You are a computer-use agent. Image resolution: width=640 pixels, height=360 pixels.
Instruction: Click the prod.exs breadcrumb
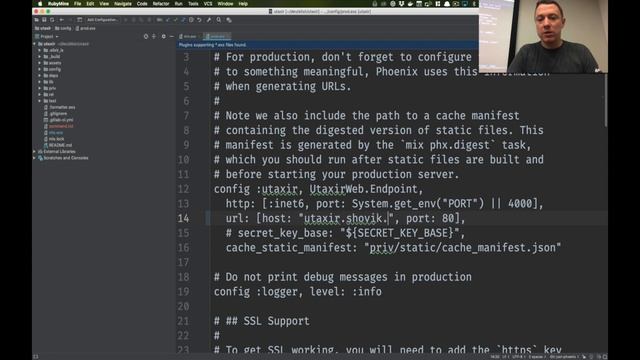pos(86,28)
